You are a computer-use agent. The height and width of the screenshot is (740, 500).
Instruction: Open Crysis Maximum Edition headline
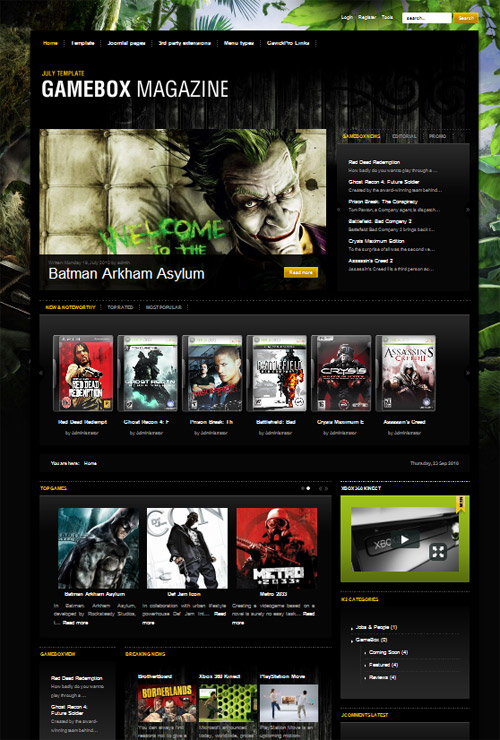click(376, 241)
